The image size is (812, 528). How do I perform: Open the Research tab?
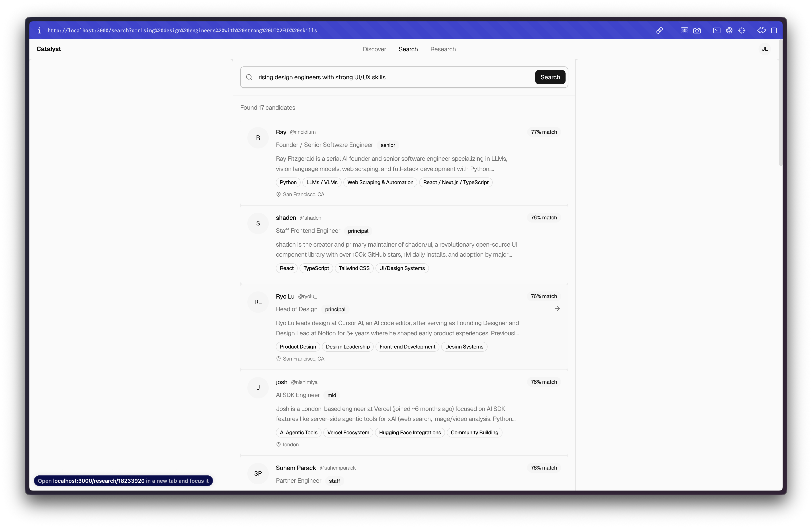pyautogui.click(x=443, y=49)
